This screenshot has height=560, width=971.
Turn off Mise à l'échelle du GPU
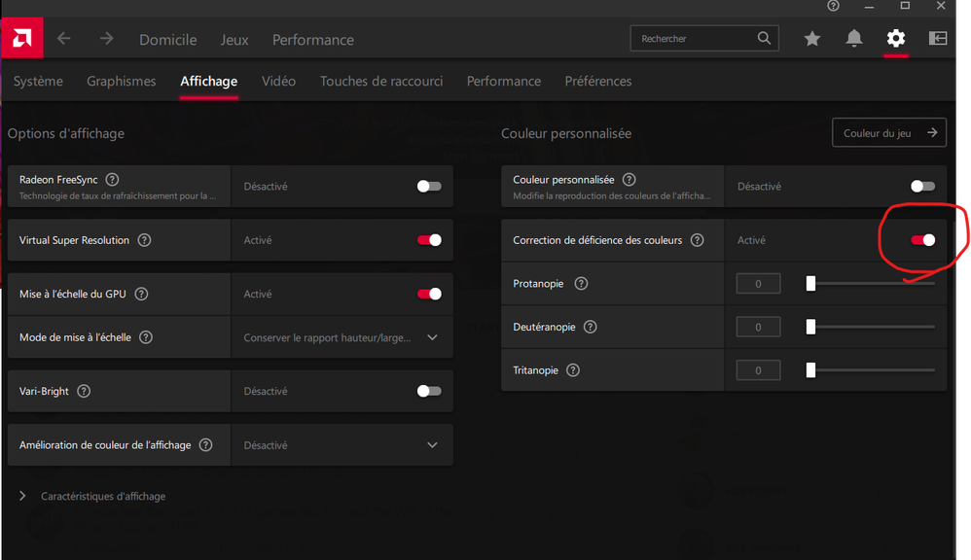click(x=429, y=294)
